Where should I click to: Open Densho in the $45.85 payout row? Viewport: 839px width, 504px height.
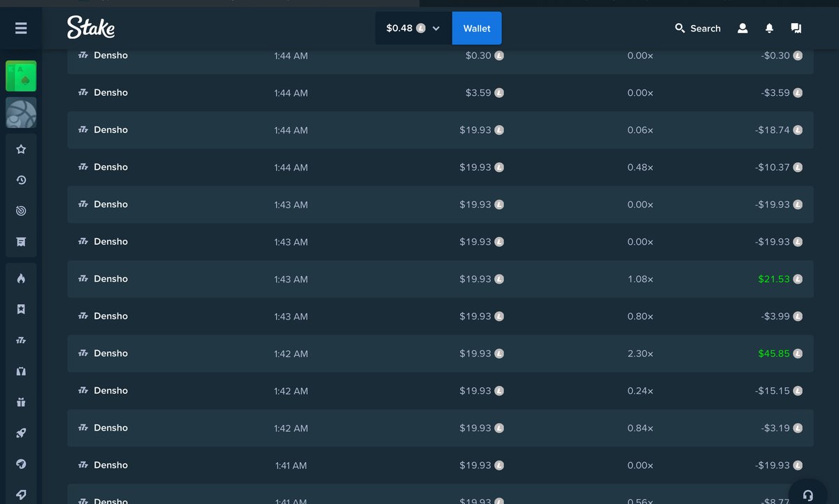[x=110, y=353]
